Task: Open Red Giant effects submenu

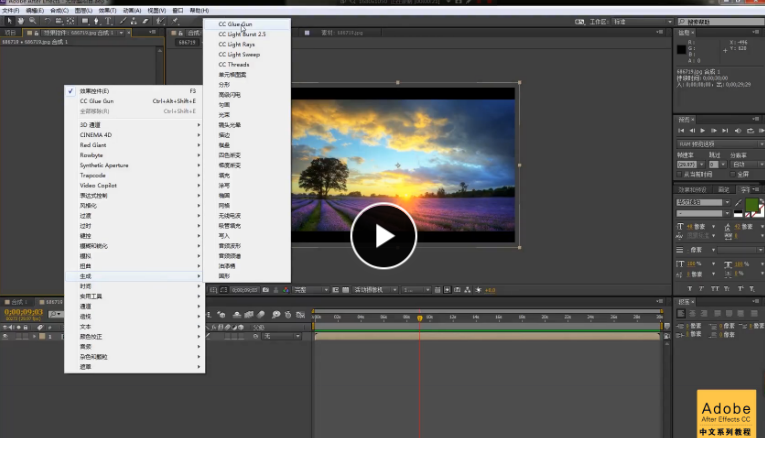Action: pos(134,145)
